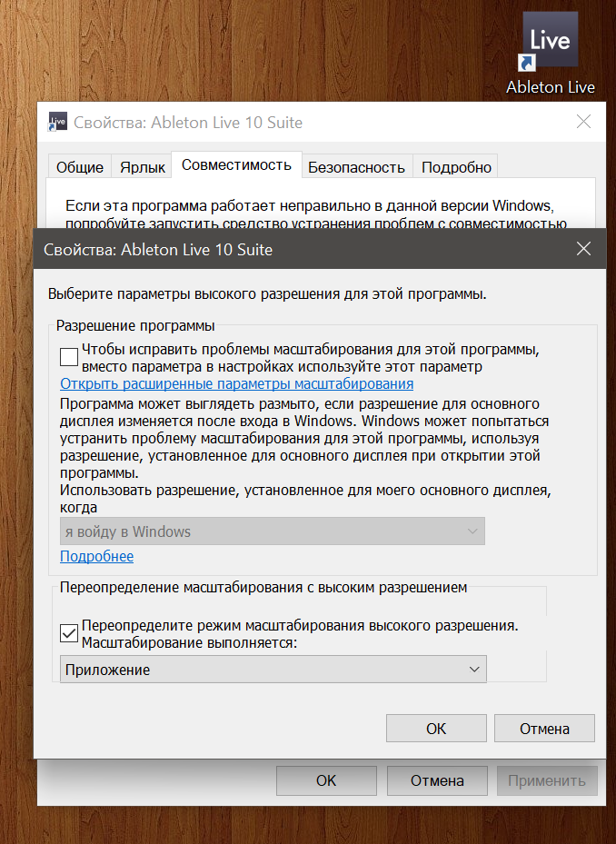Image resolution: width=616 pixels, height=844 pixels.
Task: Select the Совместимость tab
Action: tap(236, 164)
